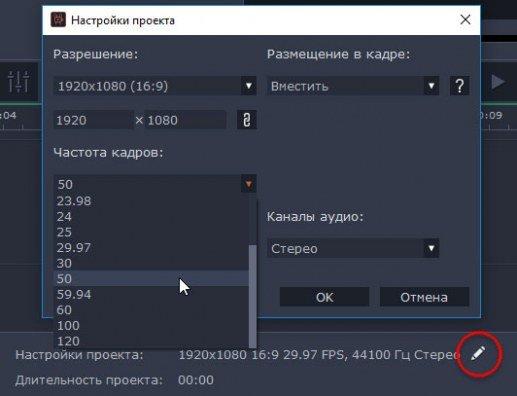Click the frame rate list scrollbar thumb
Screen dimensions: 517x396
point(253,296)
